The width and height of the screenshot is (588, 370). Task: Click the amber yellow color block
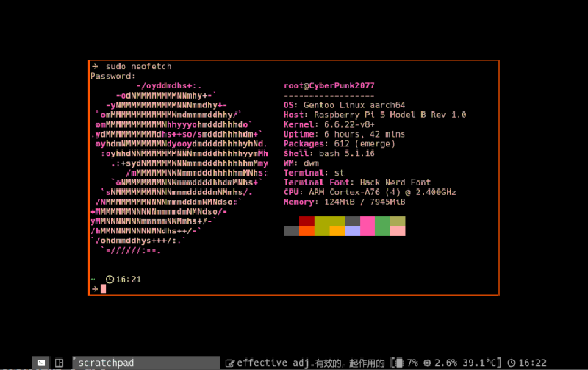pos(337,231)
